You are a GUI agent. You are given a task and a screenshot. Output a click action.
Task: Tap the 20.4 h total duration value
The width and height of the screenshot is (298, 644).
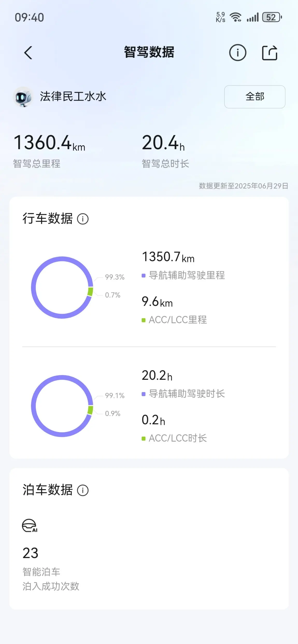[x=163, y=143]
